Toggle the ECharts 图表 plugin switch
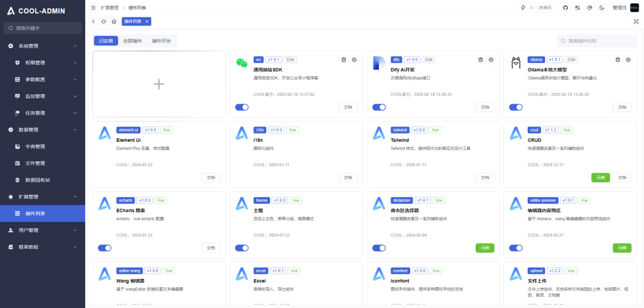The width and height of the screenshot is (644, 308). (x=104, y=248)
